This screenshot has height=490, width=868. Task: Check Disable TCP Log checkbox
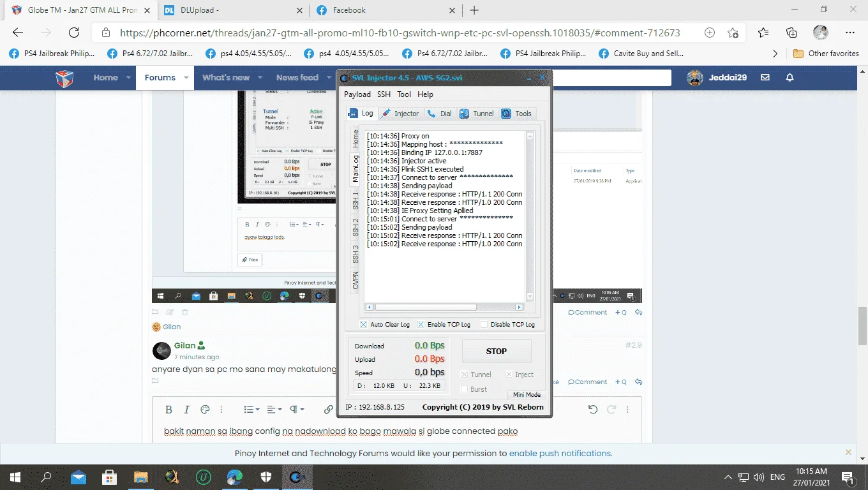pyautogui.click(x=484, y=324)
